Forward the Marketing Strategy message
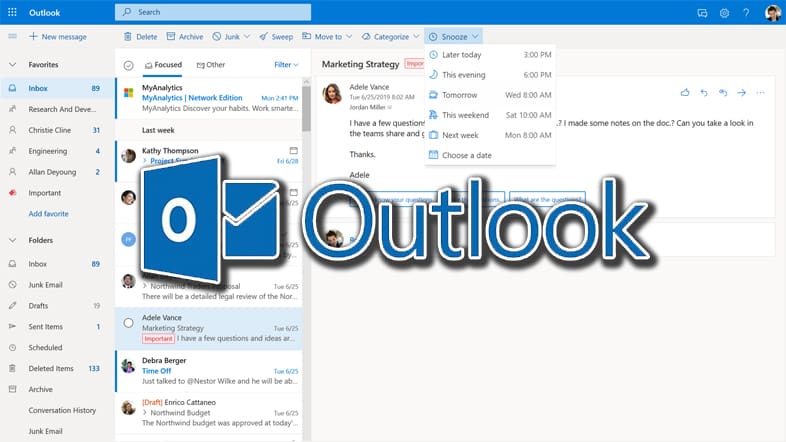The image size is (786, 442). (x=741, y=93)
